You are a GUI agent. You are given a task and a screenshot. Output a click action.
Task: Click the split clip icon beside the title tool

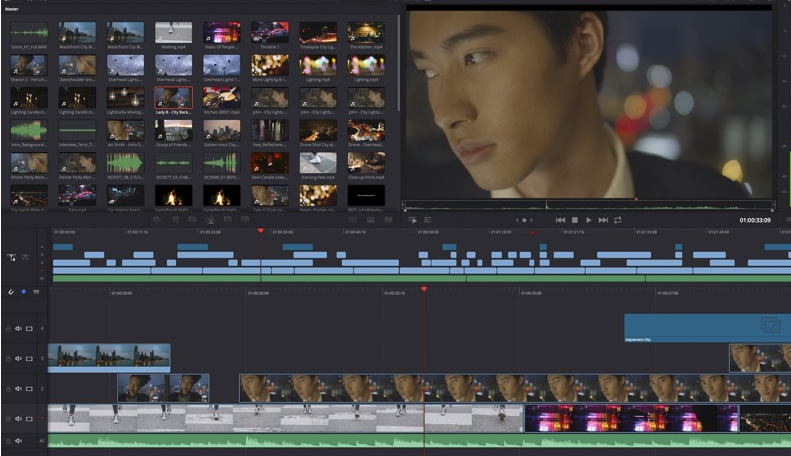tap(25, 257)
